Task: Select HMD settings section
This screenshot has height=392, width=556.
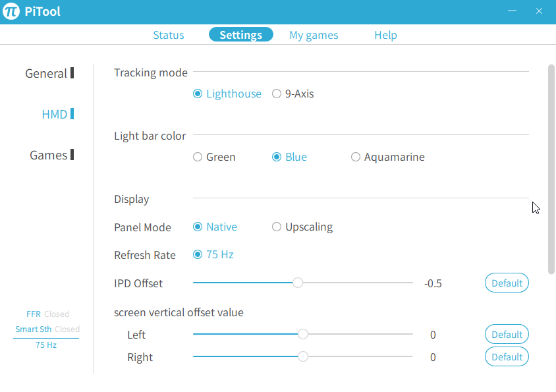Action: (55, 114)
